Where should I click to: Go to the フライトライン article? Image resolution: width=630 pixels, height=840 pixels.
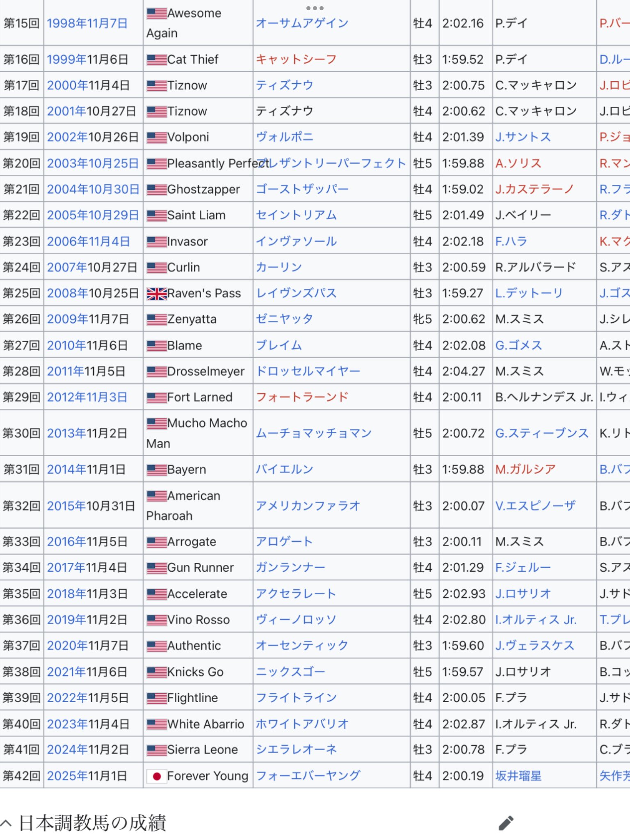click(x=296, y=698)
